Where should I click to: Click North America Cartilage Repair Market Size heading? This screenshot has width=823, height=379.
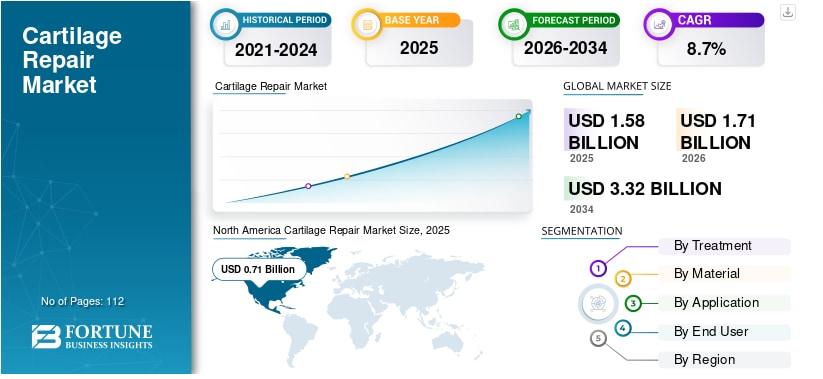(331, 230)
